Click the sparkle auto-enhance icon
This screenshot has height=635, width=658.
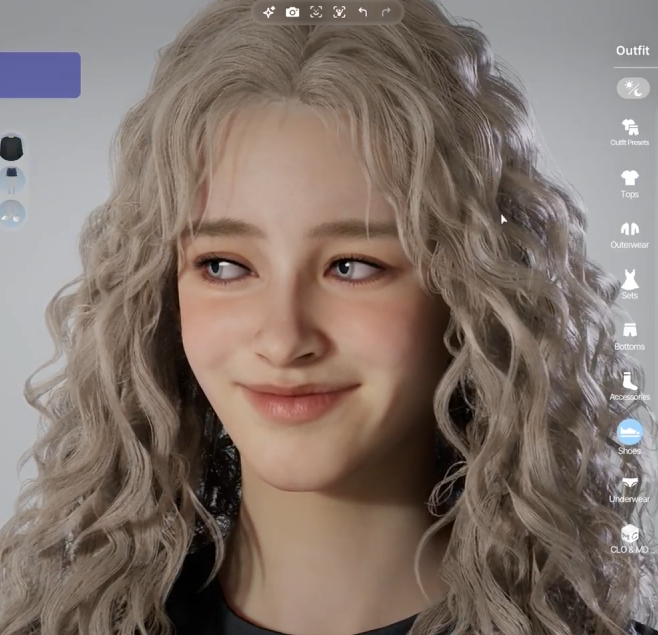[x=269, y=12]
